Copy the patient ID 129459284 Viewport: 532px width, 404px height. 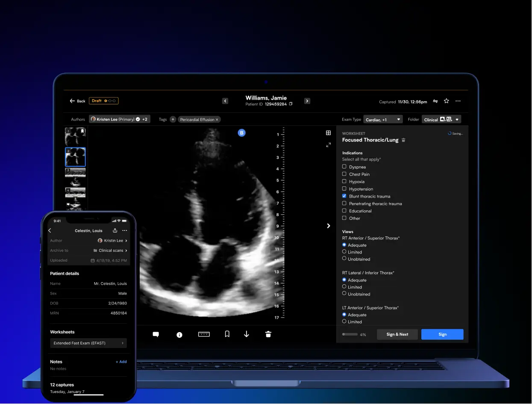[x=291, y=104]
